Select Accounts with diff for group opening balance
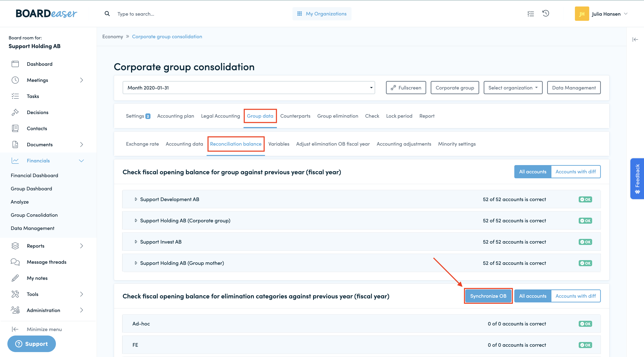 pos(576,172)
